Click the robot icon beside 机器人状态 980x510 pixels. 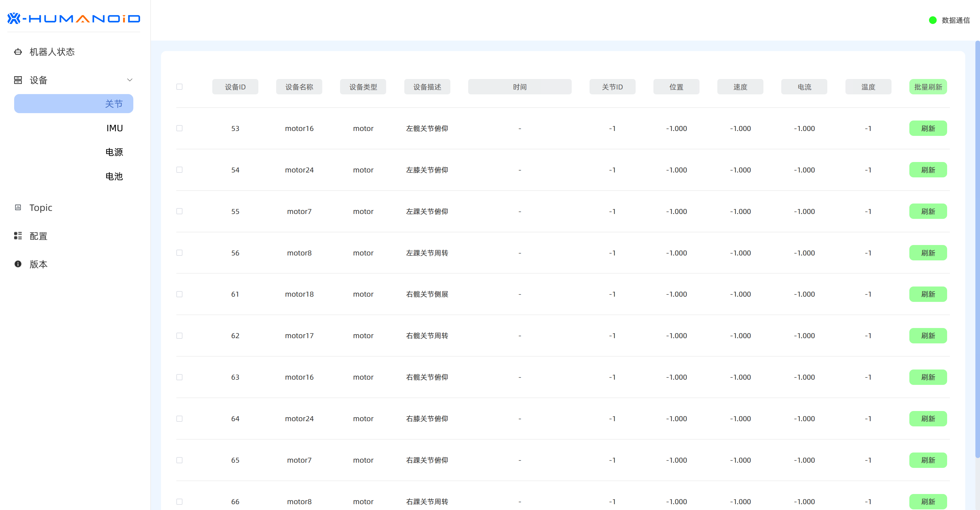[x=18, y=52]
